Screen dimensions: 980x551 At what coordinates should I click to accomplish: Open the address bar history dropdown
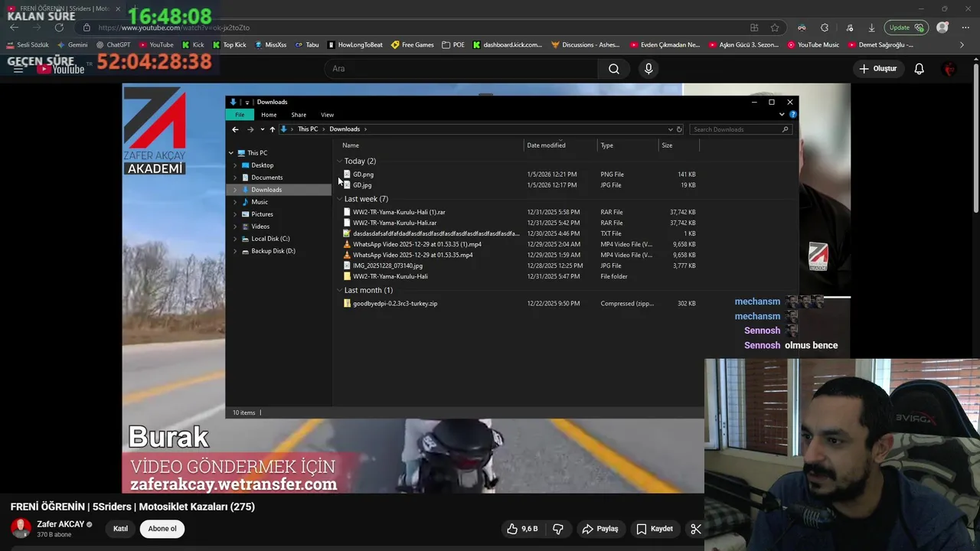(x=670, y=129)
